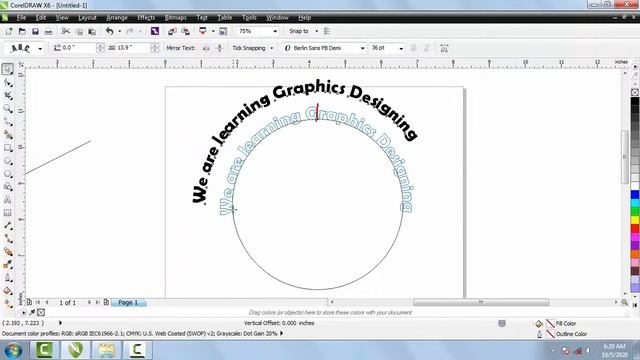The image size is (640, 360).
Task: Toggle Mirror Text vertically
Action: [x=220, y=48]
